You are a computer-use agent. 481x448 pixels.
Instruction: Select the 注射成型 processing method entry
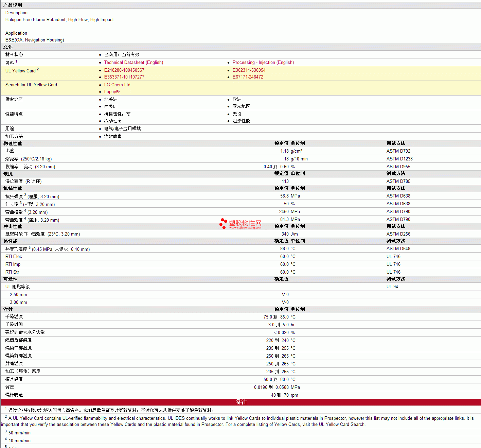click(113, 137)
